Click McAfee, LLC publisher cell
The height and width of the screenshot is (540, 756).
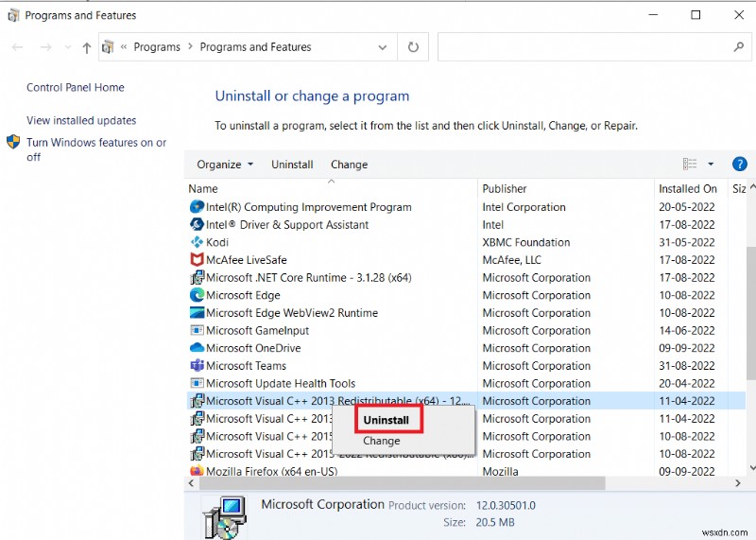point(511,260)
